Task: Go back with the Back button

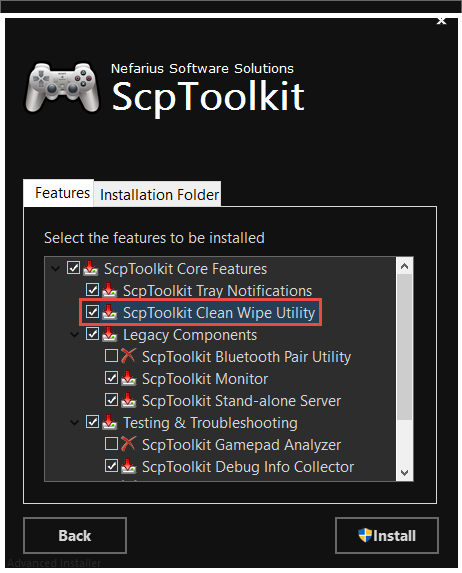Action: 75,535
